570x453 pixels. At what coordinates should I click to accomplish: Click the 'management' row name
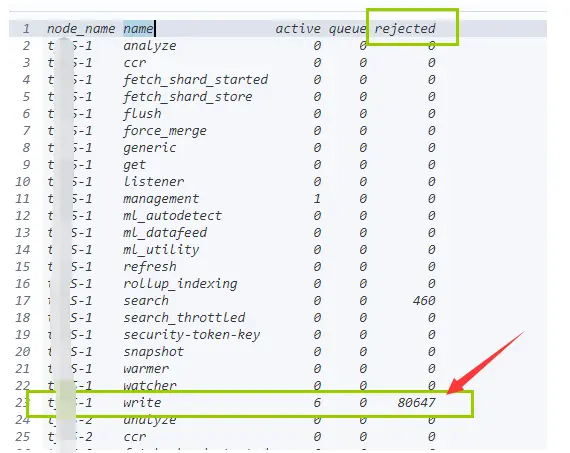[x=161, y=199]
